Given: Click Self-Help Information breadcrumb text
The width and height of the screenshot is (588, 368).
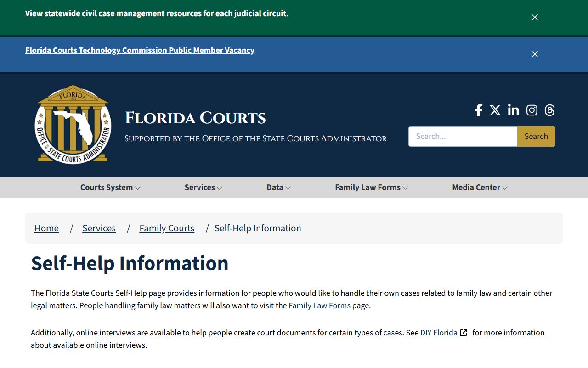Looking at the screenshot, I should click(258, 228).
